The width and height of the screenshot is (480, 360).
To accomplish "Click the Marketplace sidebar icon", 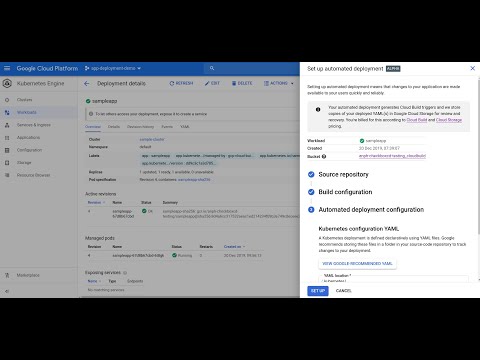I will [7, 275].
